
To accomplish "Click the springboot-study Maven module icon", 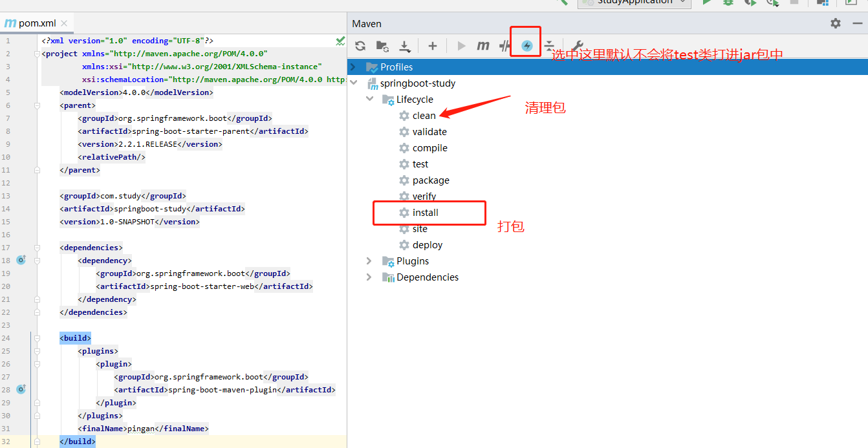I will coord(372,83).
